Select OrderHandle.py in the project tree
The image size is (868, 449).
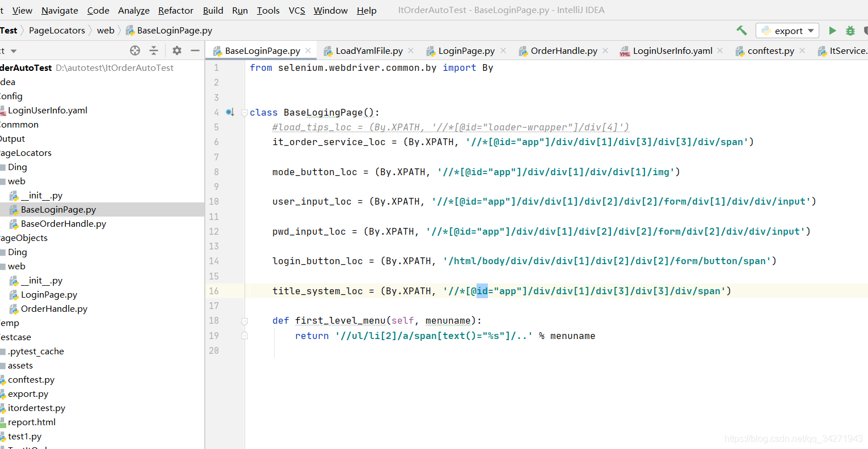click(54, 308)
